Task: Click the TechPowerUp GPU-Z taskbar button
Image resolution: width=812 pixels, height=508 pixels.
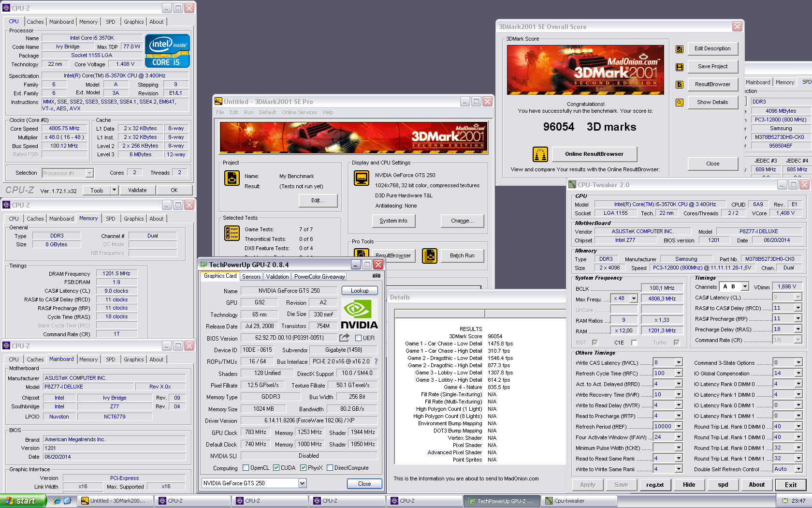Action: (502, 501)
